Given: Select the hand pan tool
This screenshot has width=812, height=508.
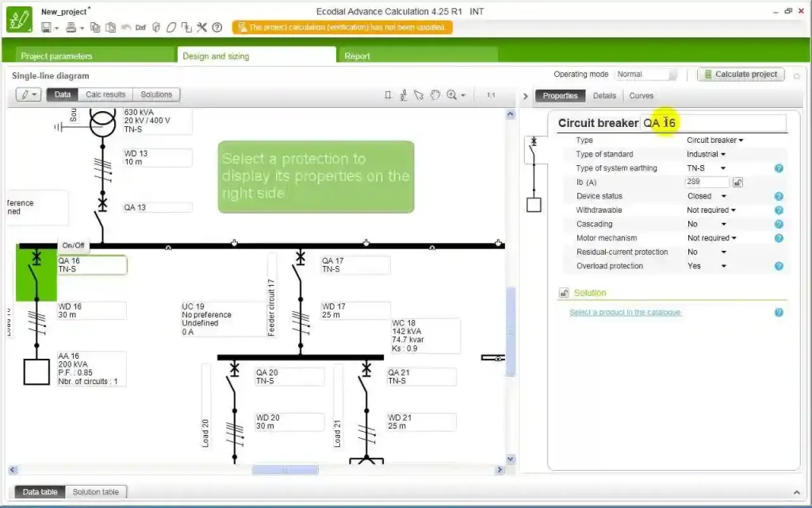Looking at the screenshot, I should click(435, 95).
